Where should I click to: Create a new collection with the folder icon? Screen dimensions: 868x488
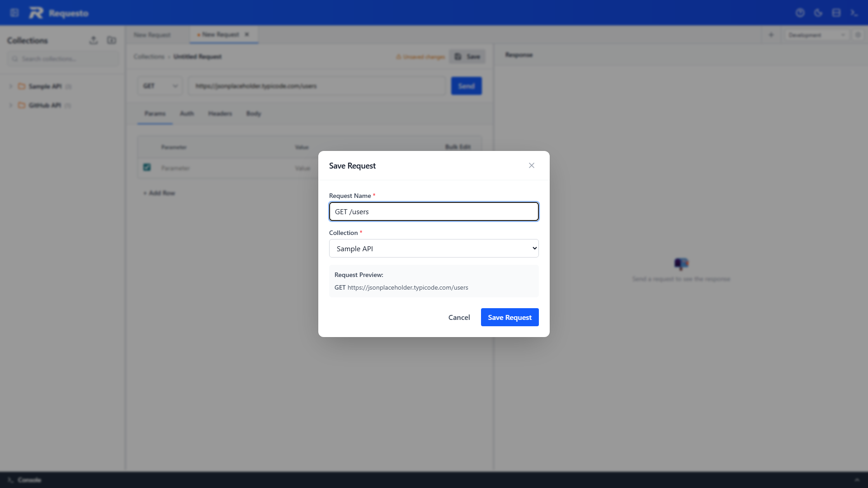pos(112,40)
